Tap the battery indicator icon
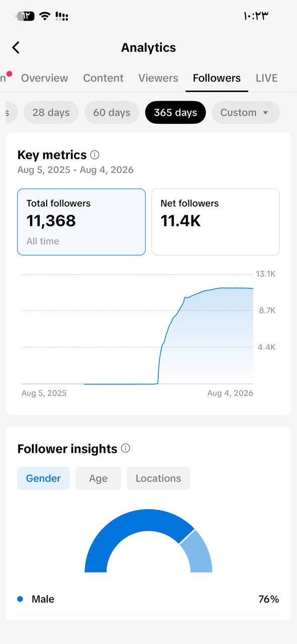 pyautogui.click(x=26, y=16)
